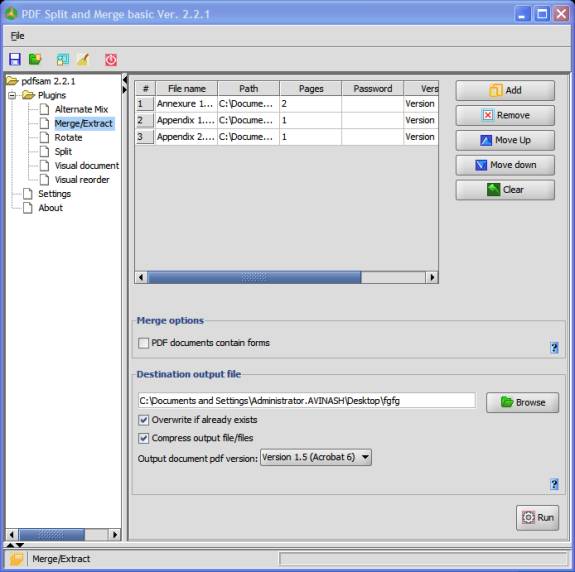Click the help icon in Destination output file

click(554, 484)
